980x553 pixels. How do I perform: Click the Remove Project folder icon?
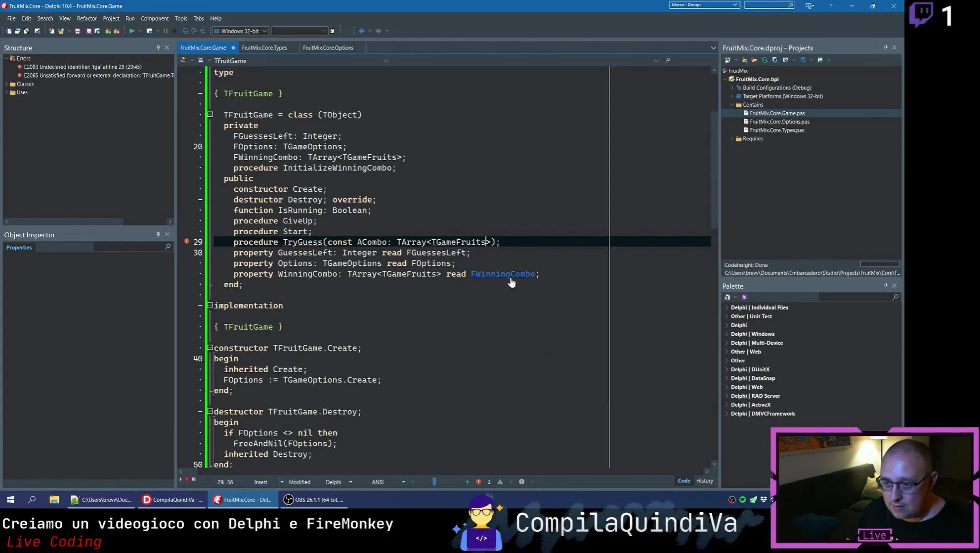coord(754,60)
